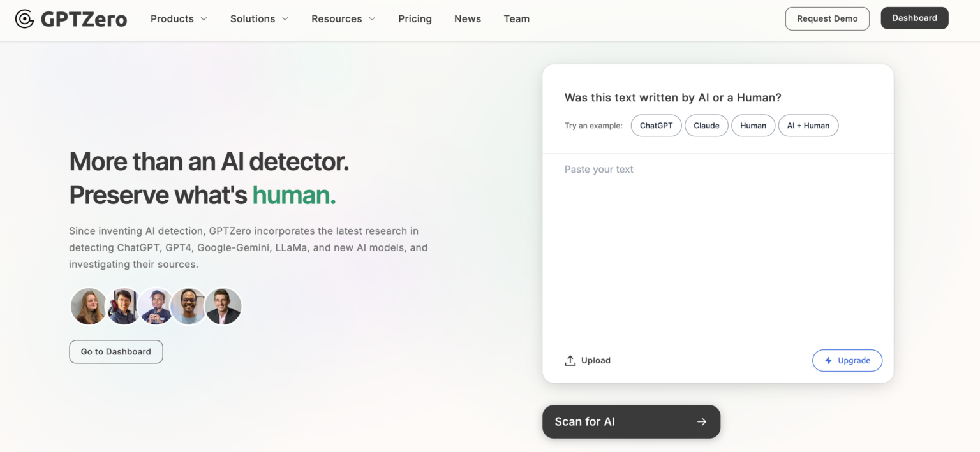The height and width of the screenshot is (452, 980).
Task: Click Go to Dashboard button
Action: pos(116,352)
